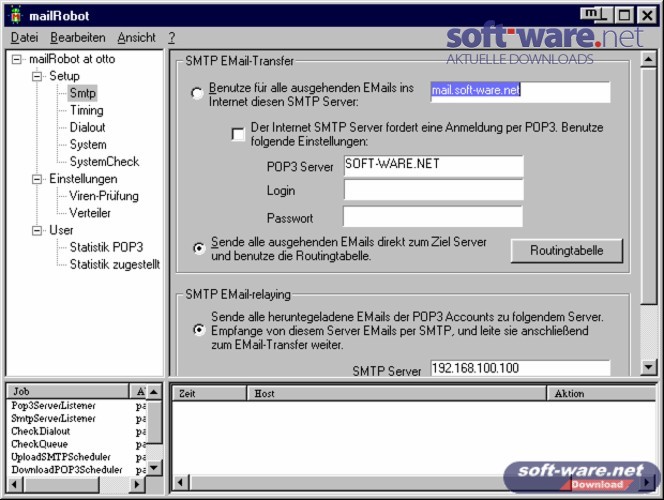Click the POP3 Server input field
The image size is (664, 500).
tap(434, 166)
